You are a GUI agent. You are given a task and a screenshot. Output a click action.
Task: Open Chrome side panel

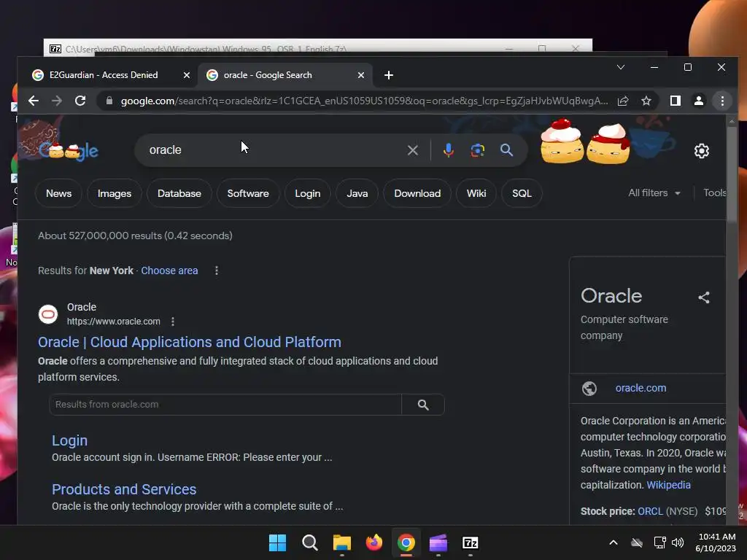(x=675, y=101)
